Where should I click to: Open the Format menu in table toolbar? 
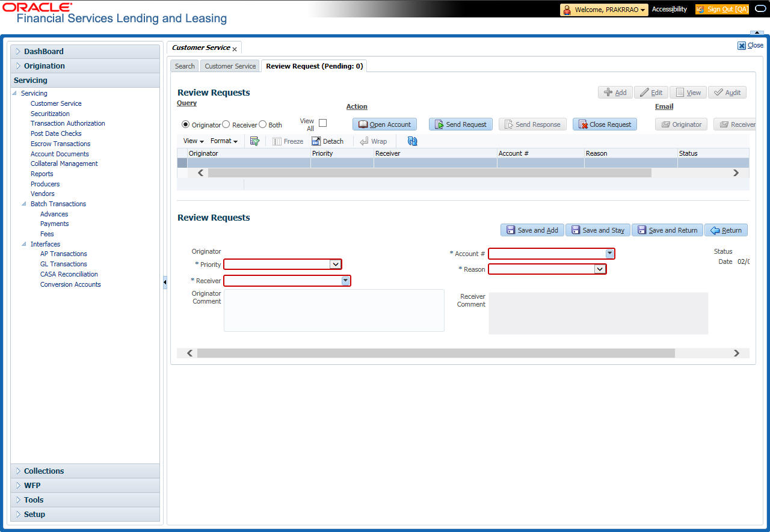tap(224, 141)
